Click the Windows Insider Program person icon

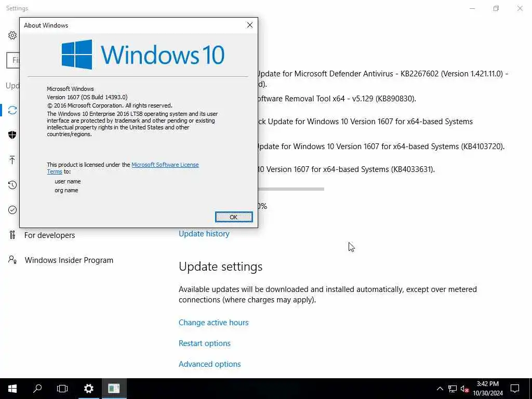click(12, 260)
